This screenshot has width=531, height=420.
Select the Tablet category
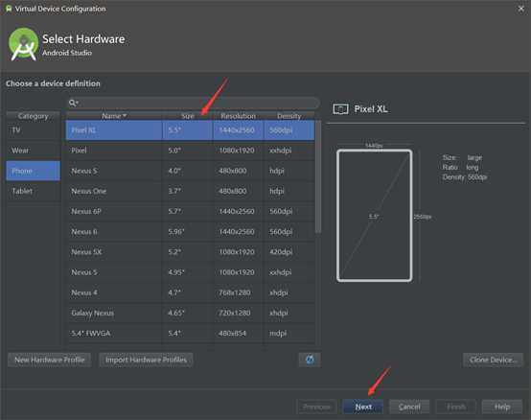point(34,191)
